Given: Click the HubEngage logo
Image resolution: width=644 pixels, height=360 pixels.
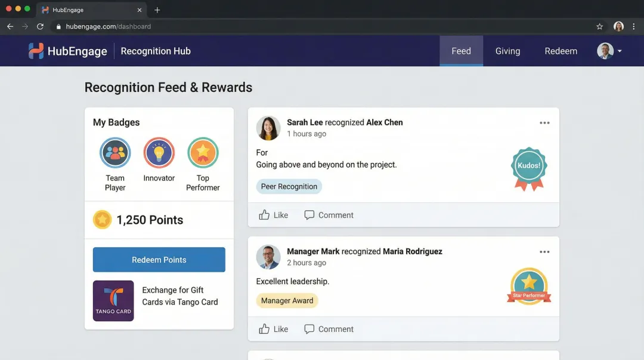Looking at the screenshot, I should coord(67,51).
